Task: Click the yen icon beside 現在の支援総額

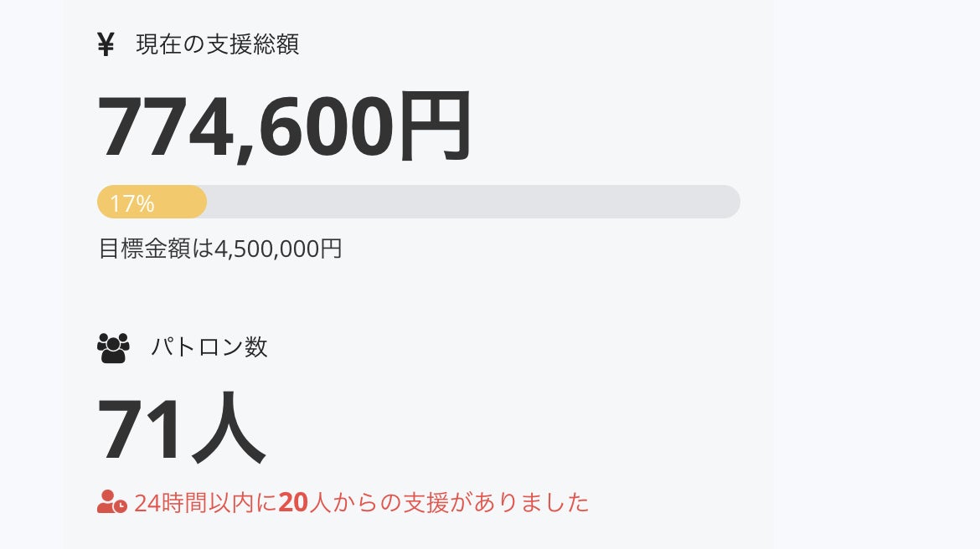Action: point(106,44)
